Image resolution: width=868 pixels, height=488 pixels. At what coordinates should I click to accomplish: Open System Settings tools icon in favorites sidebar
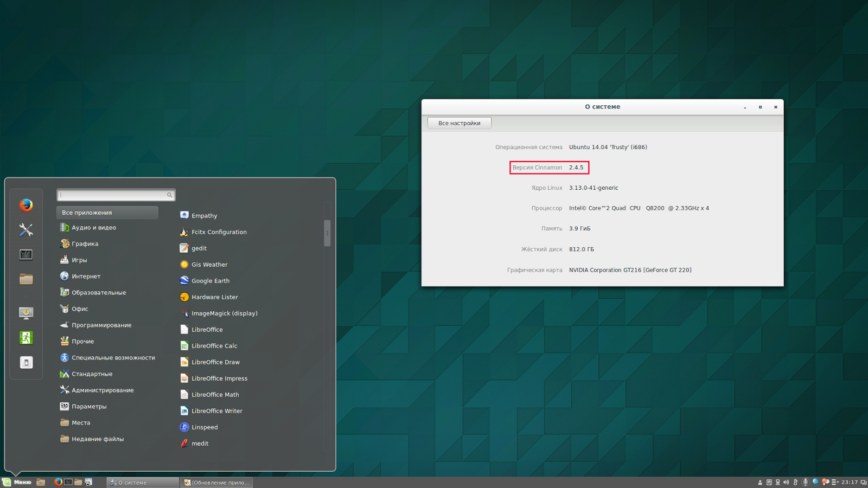(x=26, y=230)
